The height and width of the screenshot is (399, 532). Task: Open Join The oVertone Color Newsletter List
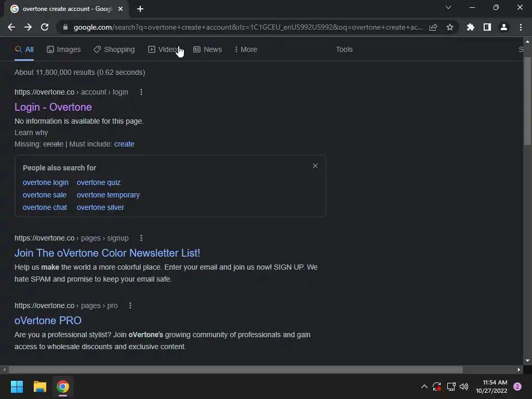[x=107, y=253]
